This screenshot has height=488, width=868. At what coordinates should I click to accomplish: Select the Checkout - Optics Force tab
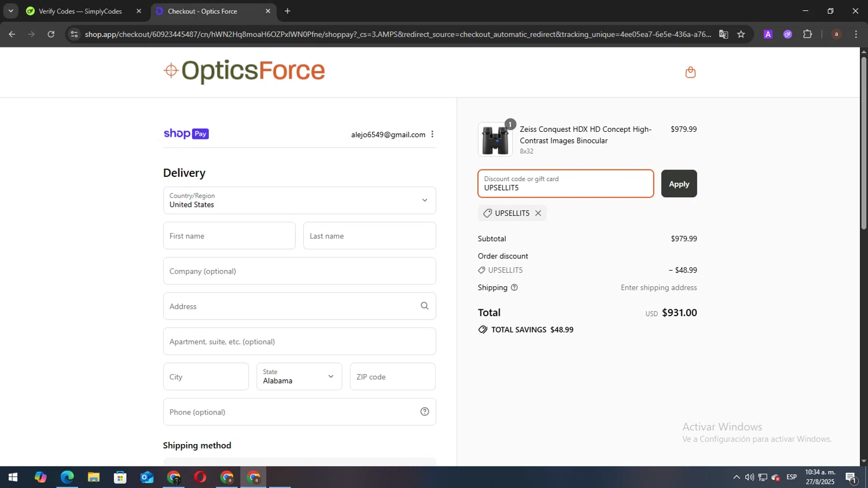pos(203,11)
